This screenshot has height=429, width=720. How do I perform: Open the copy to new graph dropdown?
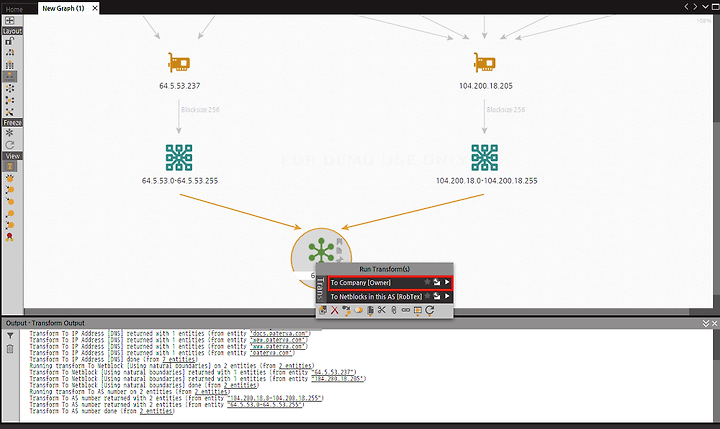(370, 311)
